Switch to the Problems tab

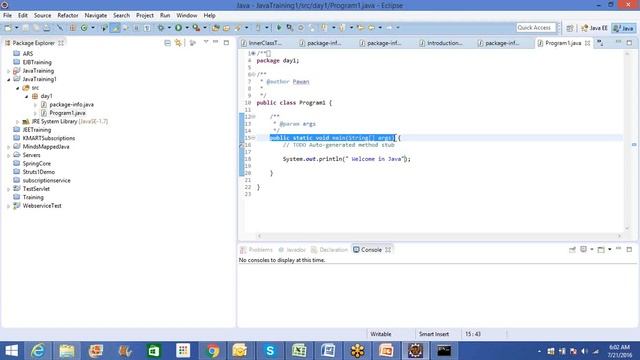point(256,250)
